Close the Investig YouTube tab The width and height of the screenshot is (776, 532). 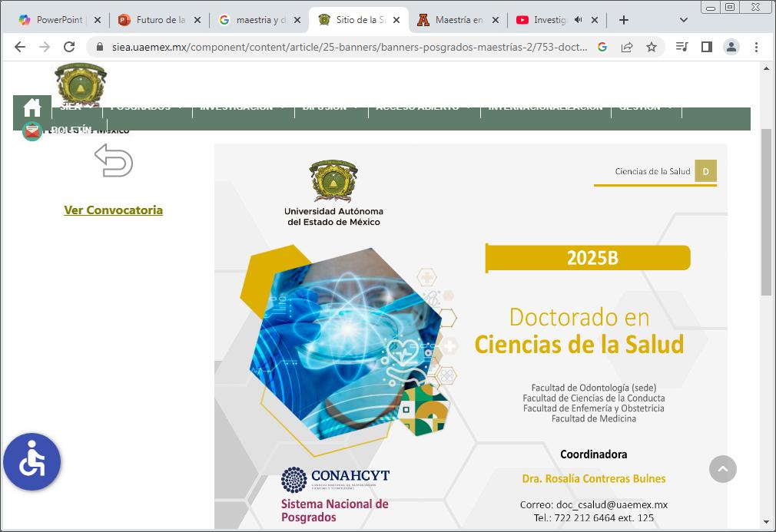tap(595, 20)
